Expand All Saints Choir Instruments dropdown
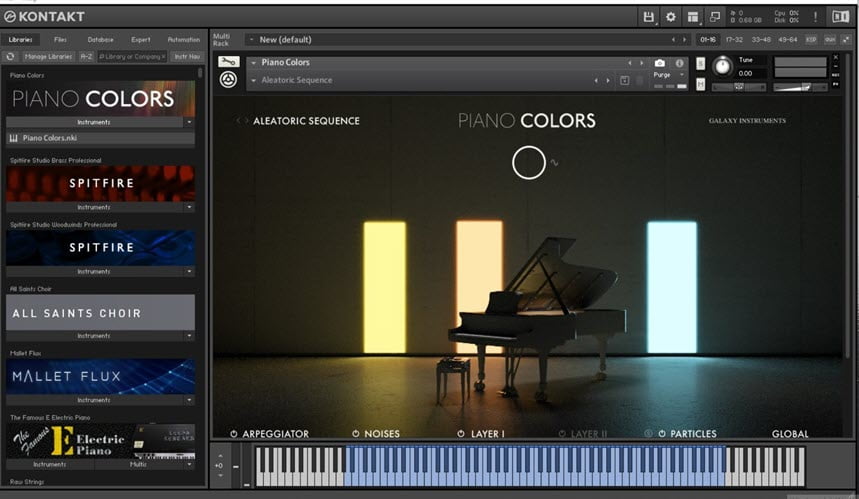This screenshot has height=499, width=859. pos(189,335)
